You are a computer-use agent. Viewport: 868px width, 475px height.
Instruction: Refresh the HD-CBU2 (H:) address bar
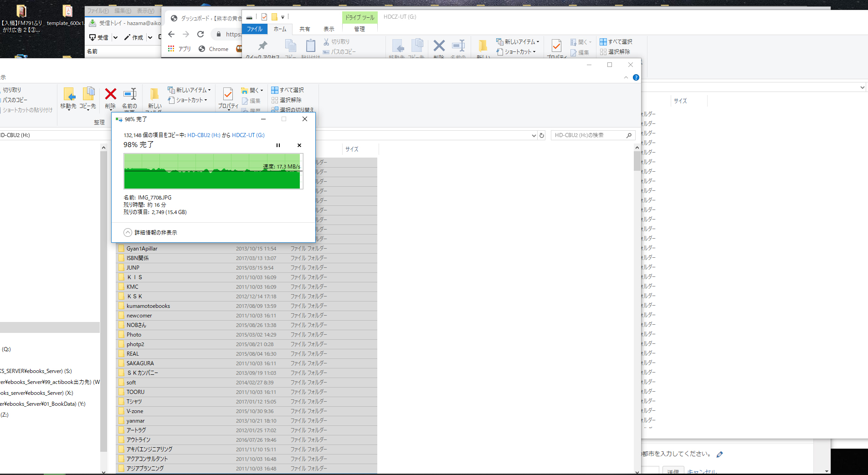tap(542, 135)
